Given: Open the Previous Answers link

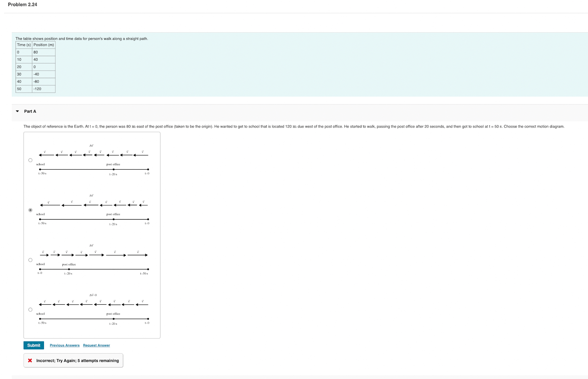Looking at the screenshot, I should point(64,345).
